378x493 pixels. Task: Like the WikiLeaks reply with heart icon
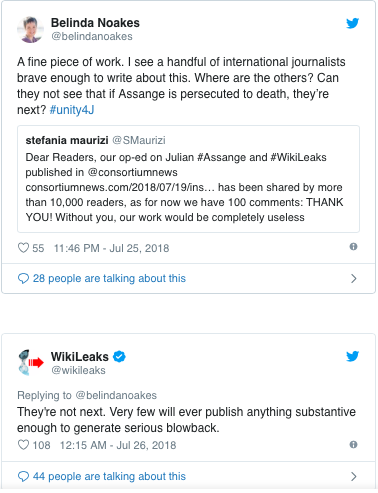(23, 445)
